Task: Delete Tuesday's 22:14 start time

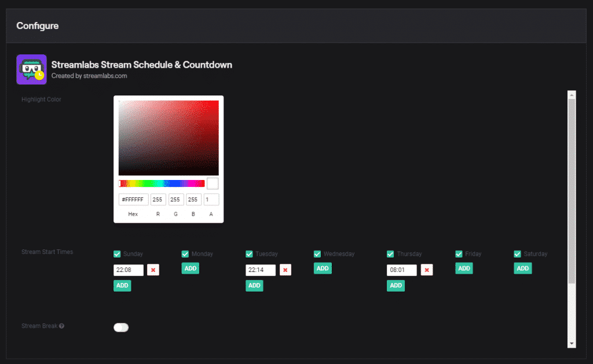Action: tap(285, 270)
